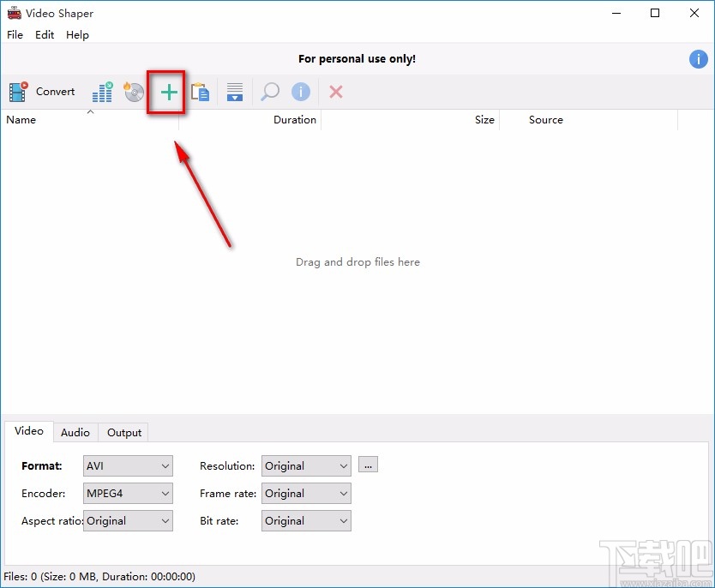Expand the Encoder dropdown showing MPEG4
The height and width of the screenshot is (588, 715).
pyautogui.click(x=128, y=493)
